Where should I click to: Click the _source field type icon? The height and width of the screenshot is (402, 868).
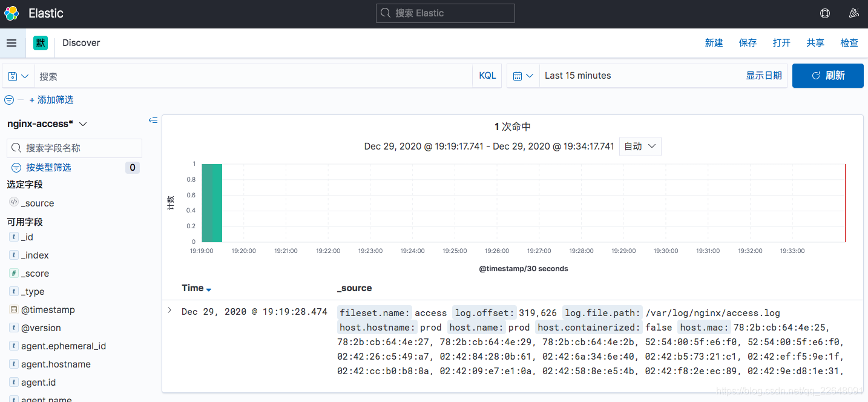point(13,203)
